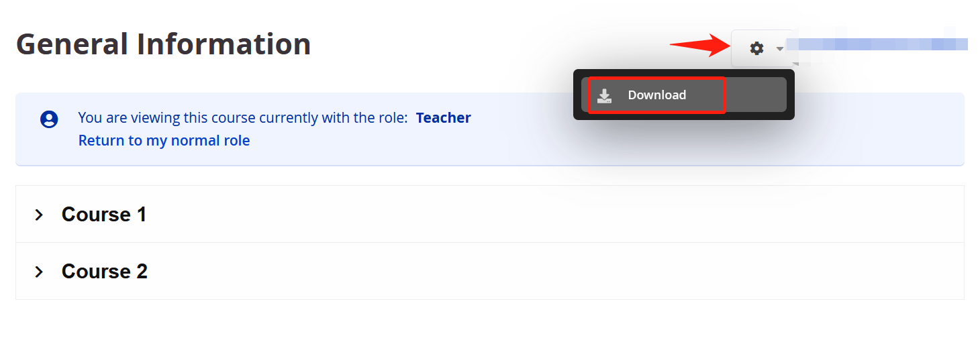
Task: Click the "You are viewing this course" message
Action: coord(243,118)
